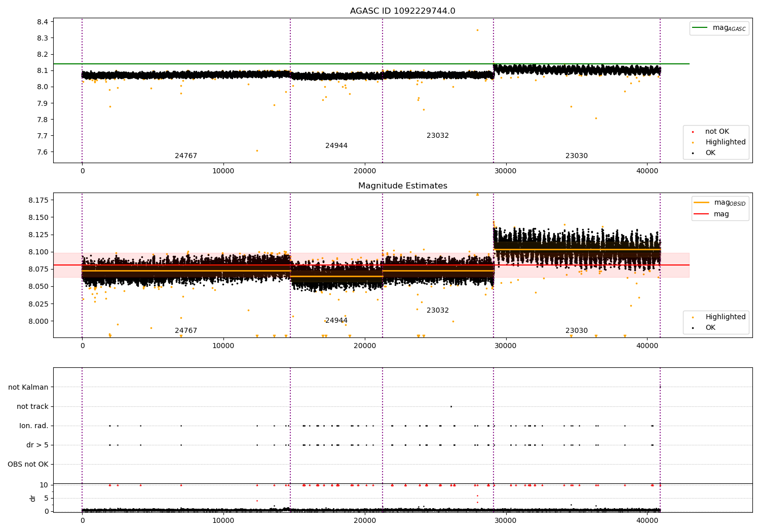
Task: Click the 'dr > 5' axis label
Action: [x=37, y=445]
